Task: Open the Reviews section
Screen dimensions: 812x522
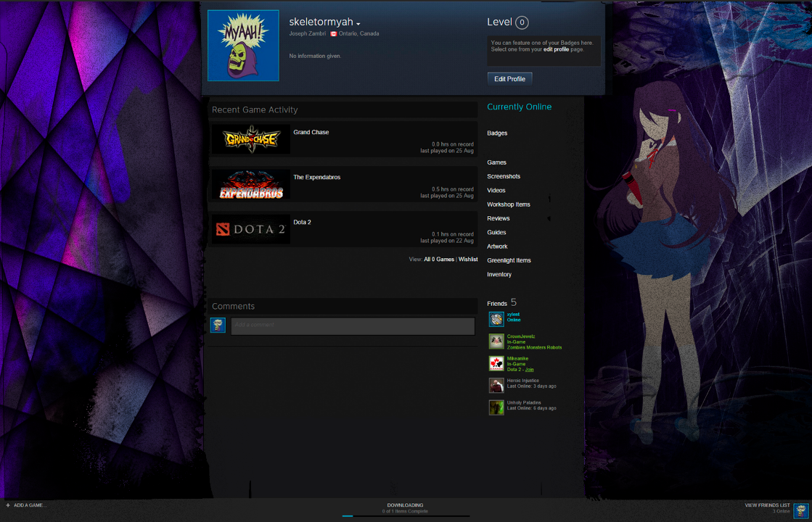Action: click(x=498, y=218)
